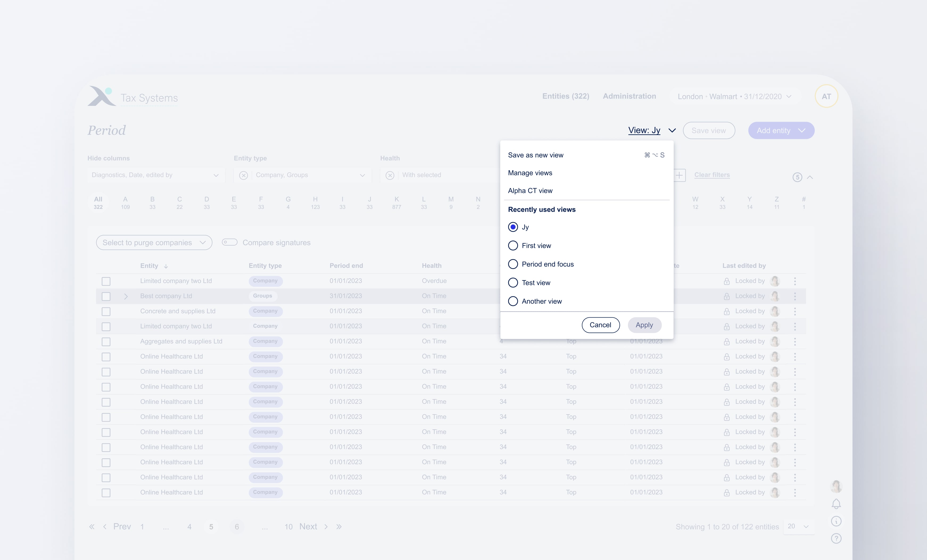Open the Hide columns dropdown
The width and height of the screenshot is (927, 560).
pos(156,175)
